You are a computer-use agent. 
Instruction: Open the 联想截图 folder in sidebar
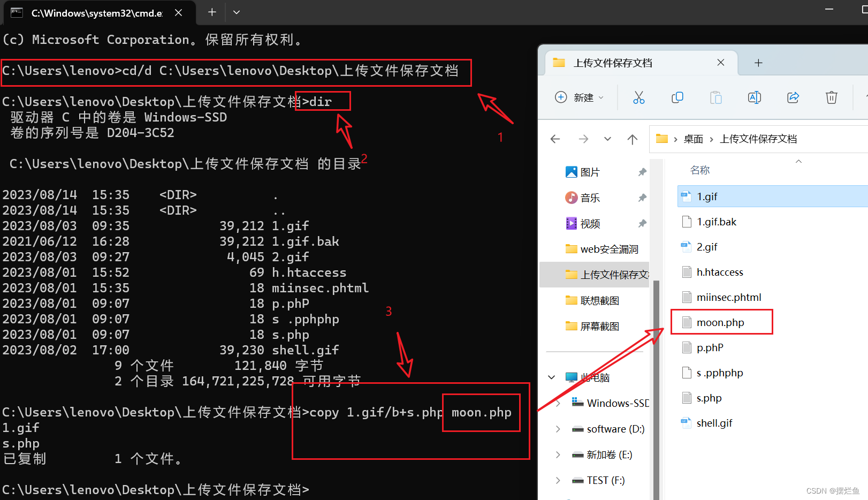[592, 300]
